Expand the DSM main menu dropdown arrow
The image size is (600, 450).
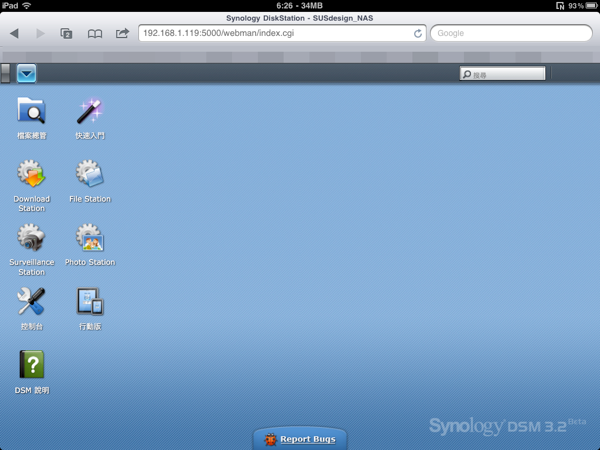26,73
